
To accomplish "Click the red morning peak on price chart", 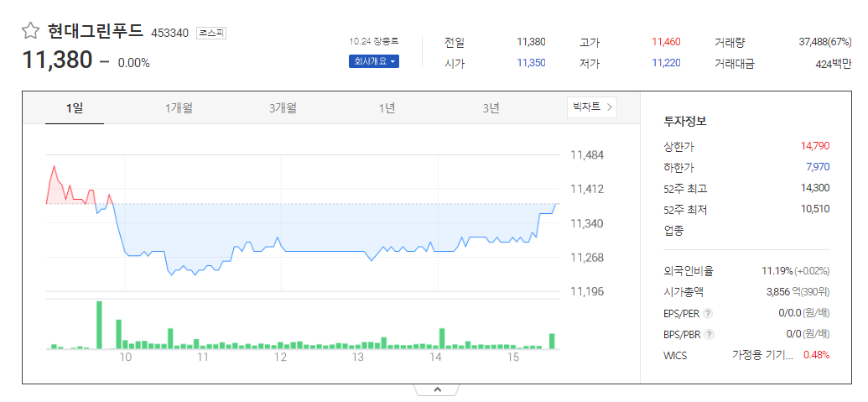I will point(54,167).
